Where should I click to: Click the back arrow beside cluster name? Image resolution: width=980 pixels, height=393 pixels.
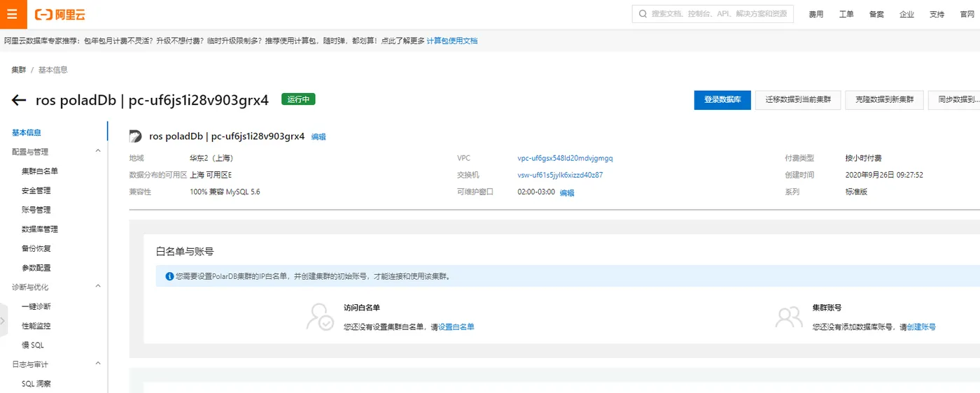coord(19,100)
